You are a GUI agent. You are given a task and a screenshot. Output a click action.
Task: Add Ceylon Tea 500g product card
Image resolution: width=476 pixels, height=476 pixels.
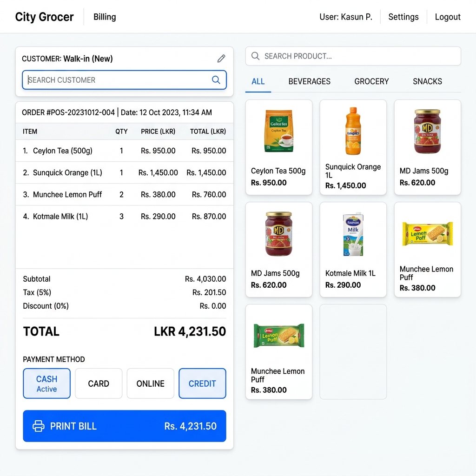279,147
